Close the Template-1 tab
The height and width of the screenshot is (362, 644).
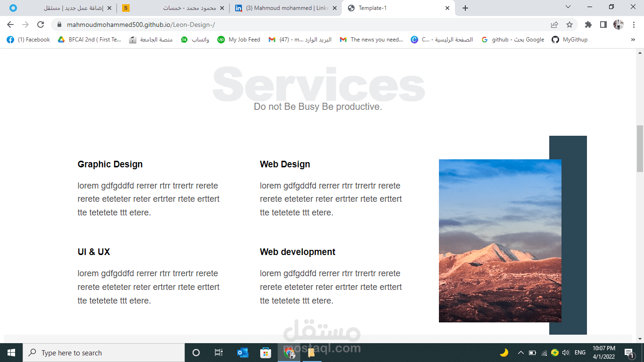coord(447,8)
